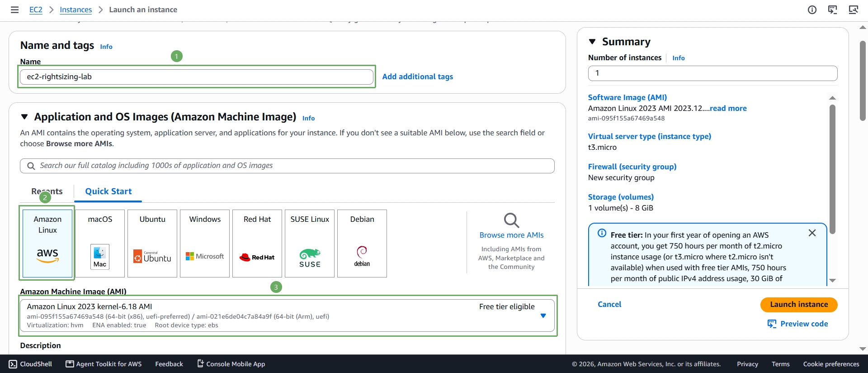868x373 pixels.
Task: Click the Launch instance button
Action: 799,305
